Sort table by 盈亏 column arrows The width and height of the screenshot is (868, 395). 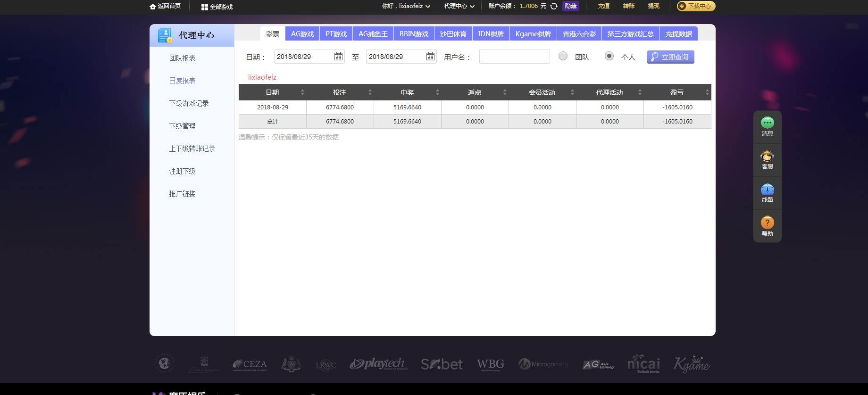coord(707,92)
